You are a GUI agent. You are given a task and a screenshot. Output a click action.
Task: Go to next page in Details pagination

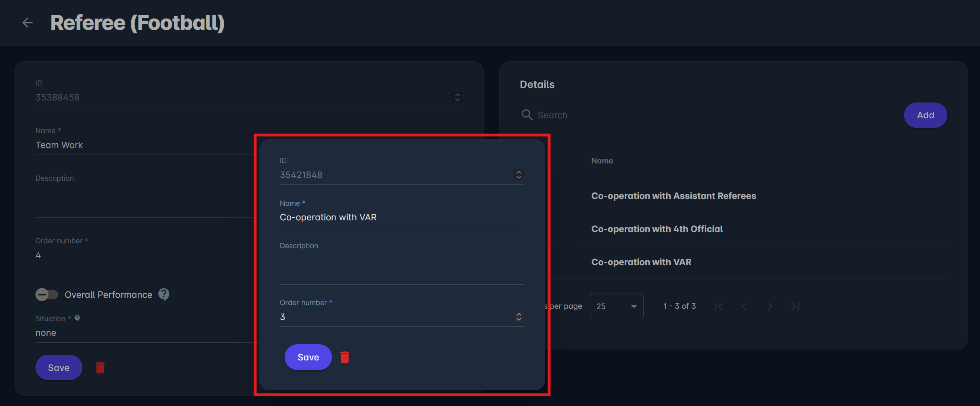point(770,306)
